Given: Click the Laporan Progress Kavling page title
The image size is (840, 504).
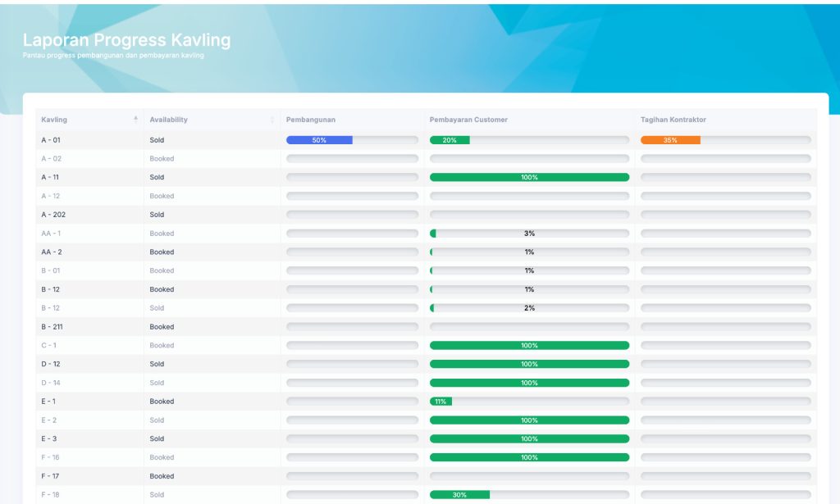Looking at the screenshot, I should [x=126, y=40].
